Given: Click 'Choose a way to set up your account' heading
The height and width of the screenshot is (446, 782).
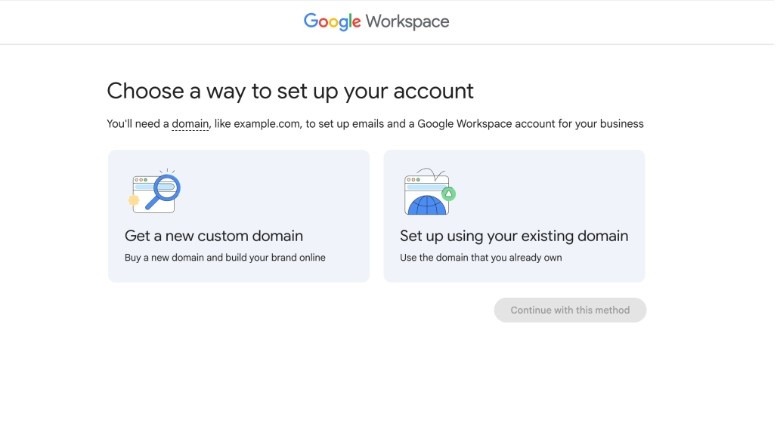Looking at the screenshot, I should (x=290, y=91).
